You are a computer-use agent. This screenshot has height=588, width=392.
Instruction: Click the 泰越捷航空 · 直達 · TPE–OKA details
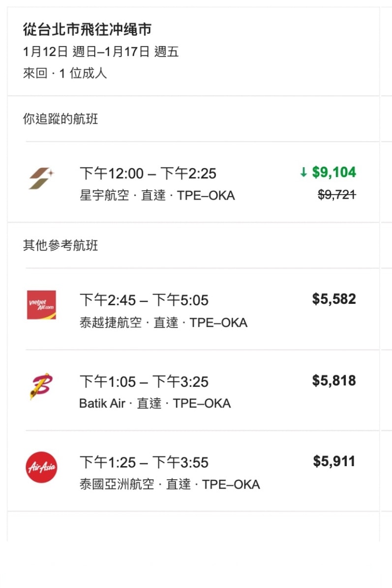click(163, 323)
